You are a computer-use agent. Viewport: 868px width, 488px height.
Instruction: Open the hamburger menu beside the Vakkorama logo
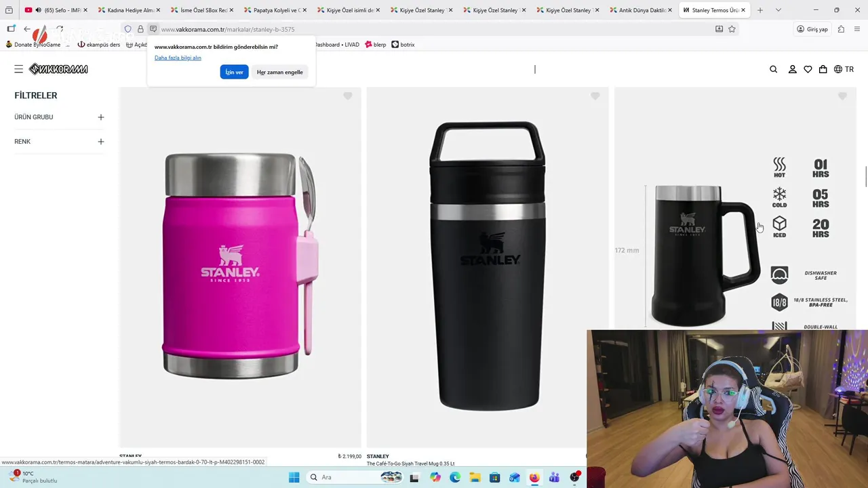pos(18,69)
